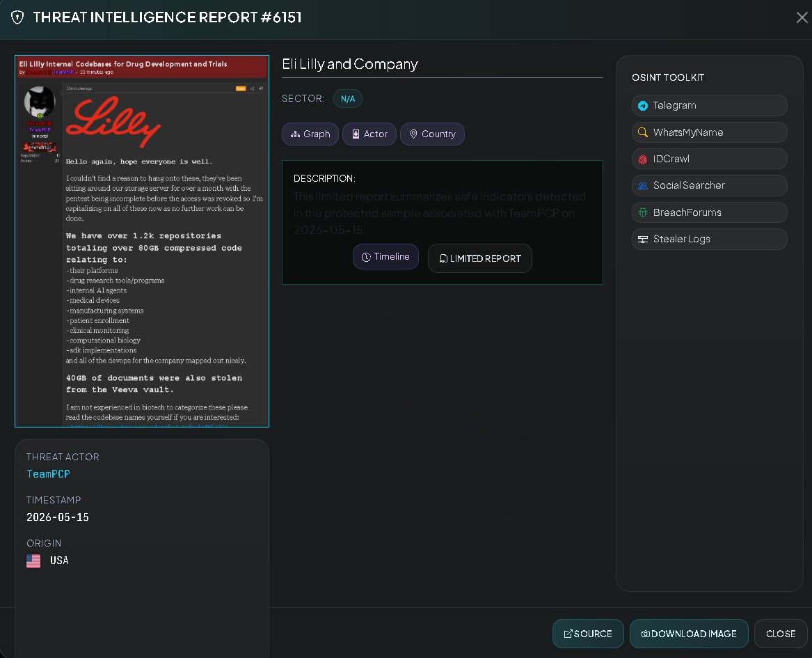Open the Actor details button
The height and width of the screenshot is (658, 812).
pyautogui.click(x=369, y=134)
